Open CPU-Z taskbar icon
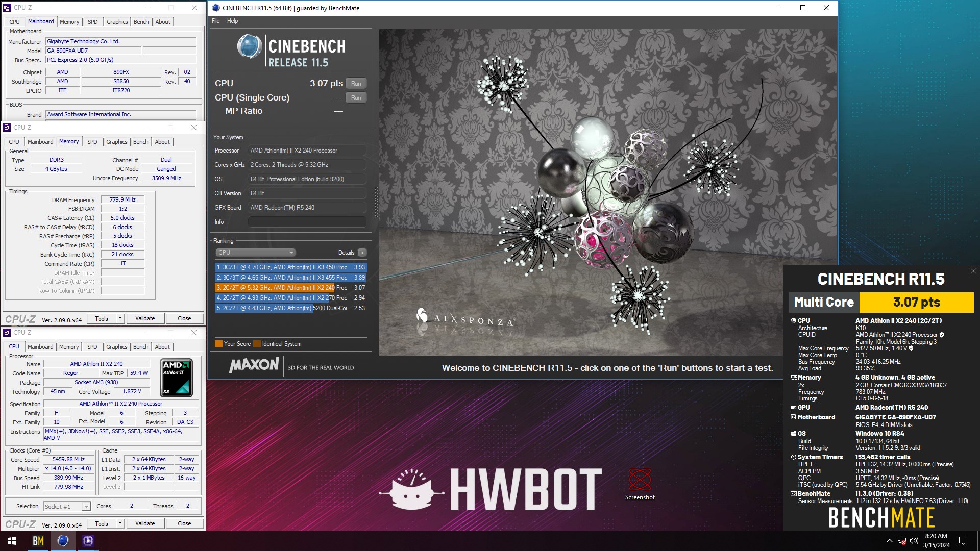The height and width of the screenshot is (551, 980). 88,541
